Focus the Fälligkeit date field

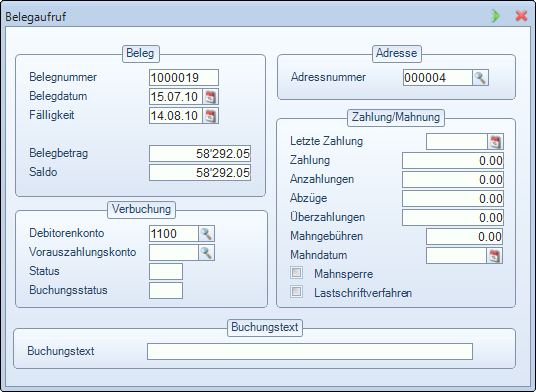point(176,116)
